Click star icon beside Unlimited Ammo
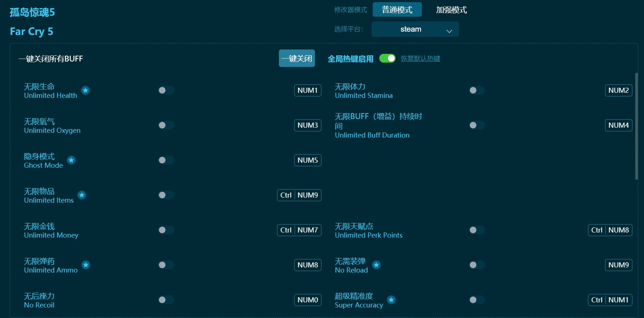This screenshot has width=644, height=318. tap(86, 265)
